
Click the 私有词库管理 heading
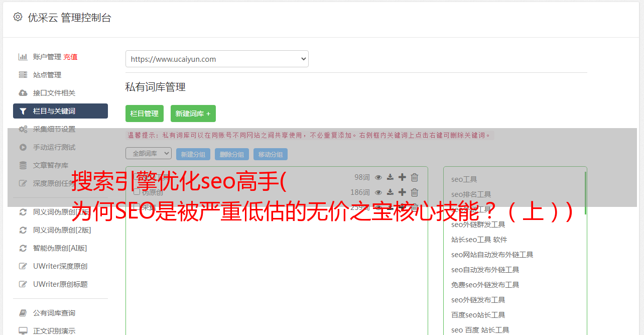tap(156, 87)
